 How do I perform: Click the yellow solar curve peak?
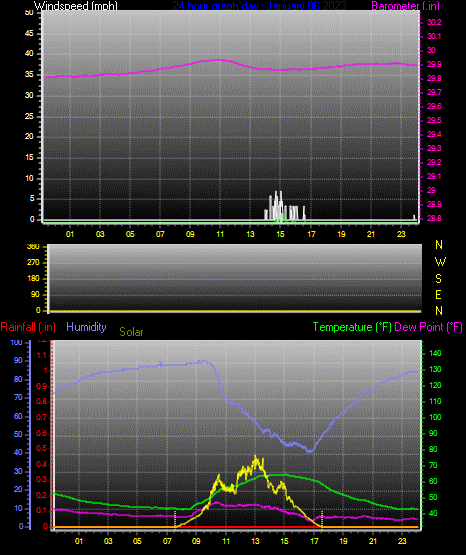(x=255, y=458)
